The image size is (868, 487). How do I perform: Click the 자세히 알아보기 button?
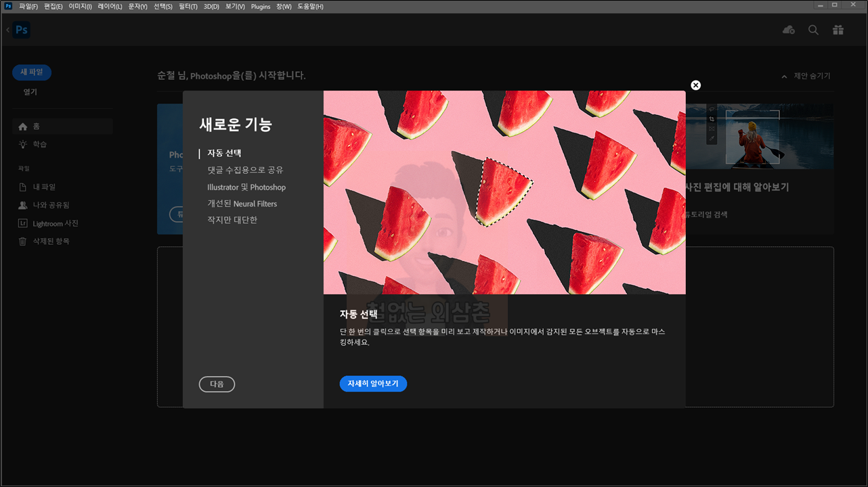pos(373,384)
